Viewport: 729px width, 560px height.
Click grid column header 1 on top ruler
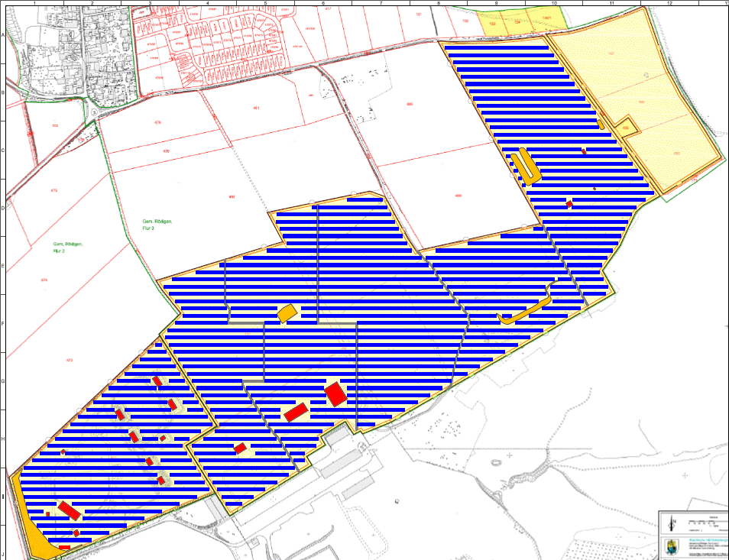pyautogui.click(x=34, y=4)
